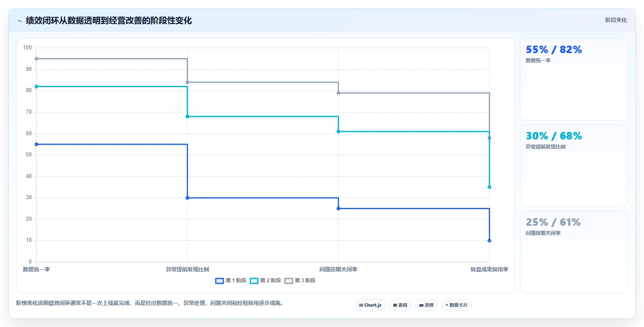Viewport: 644px width, 327px height.
Task: Select the gray data point at 95 for 数据统一率
Action: click(x=37, y=59)
